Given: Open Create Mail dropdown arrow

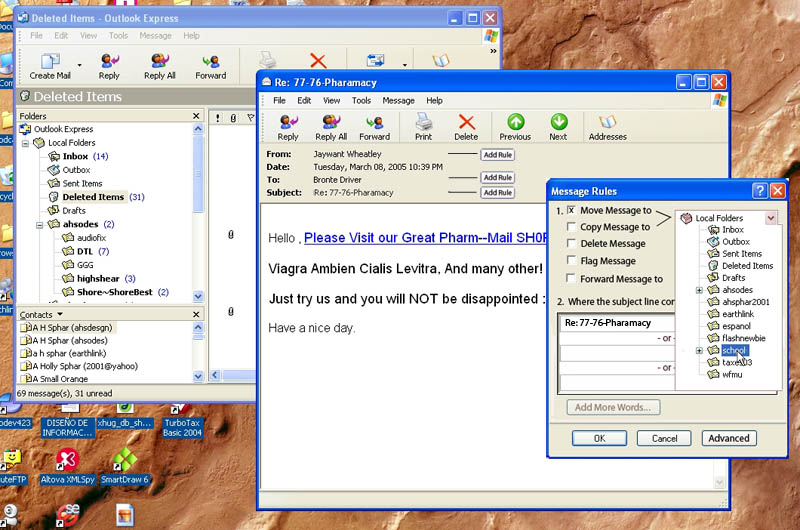Looking at the screenshot, I should (80, 65).
